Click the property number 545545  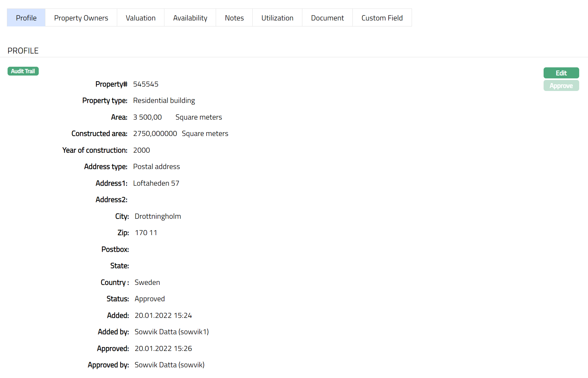tap(146, 84)
